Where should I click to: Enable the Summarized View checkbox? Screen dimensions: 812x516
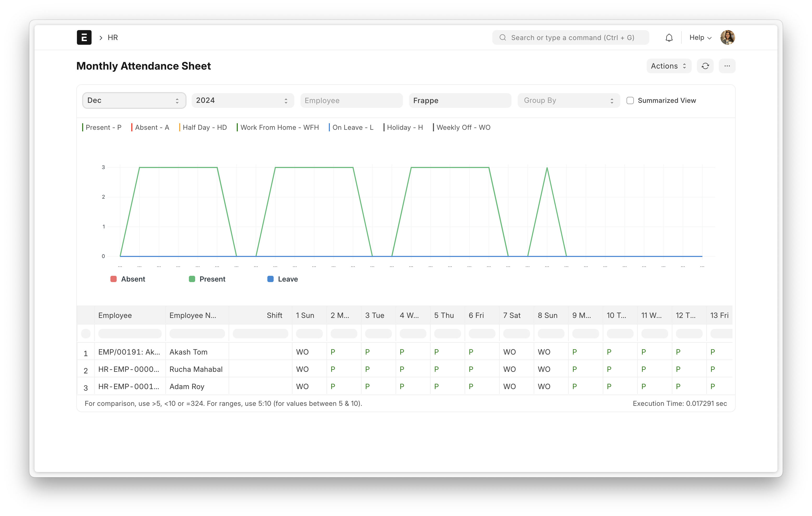click(630, 100)
